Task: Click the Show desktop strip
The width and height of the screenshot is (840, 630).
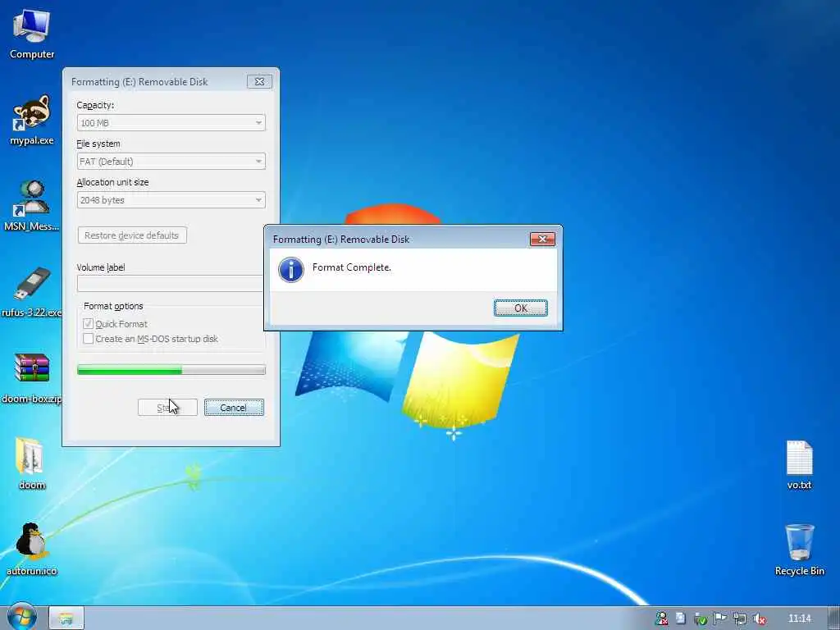Action: [x=834, y=619]
